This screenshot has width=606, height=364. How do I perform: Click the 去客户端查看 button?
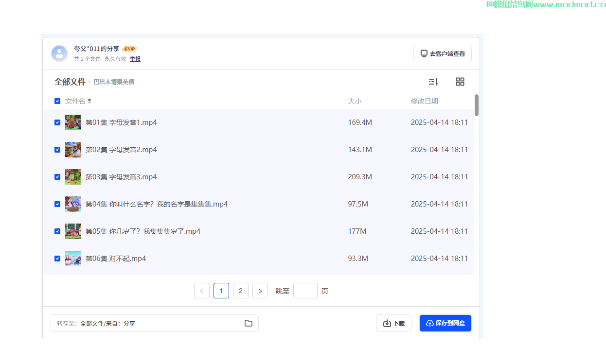click(x=443, y=53)
